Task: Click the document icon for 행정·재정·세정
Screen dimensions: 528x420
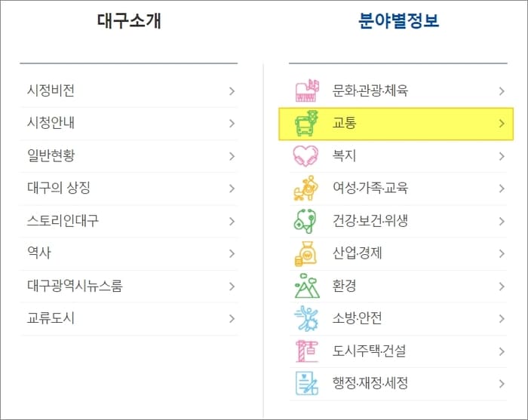Action: pyautogui.click(x=306, y=383)
